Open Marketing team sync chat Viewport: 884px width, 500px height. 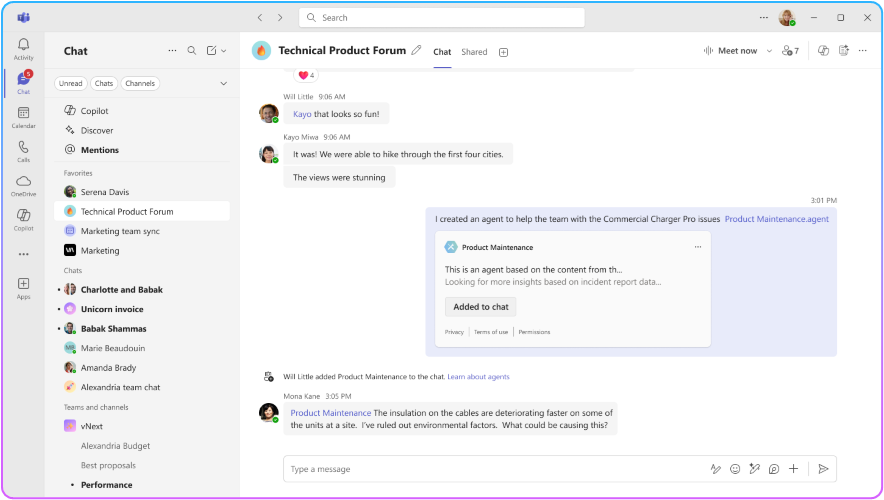(143, 231)
